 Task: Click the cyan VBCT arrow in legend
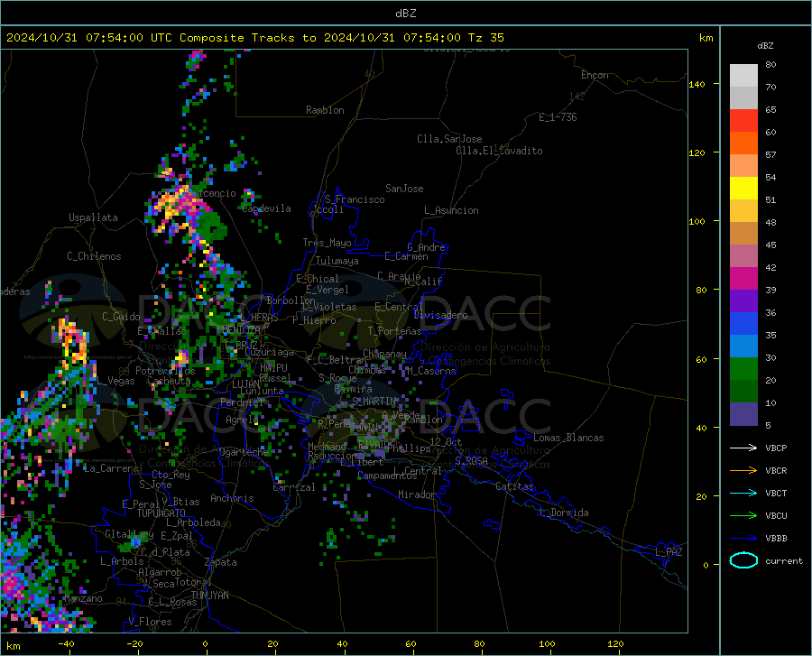click(x=743, y=493)
